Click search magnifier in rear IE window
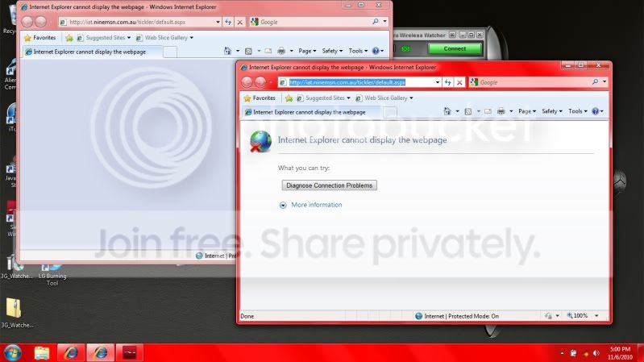644x362 pixels. coord(376,22)
